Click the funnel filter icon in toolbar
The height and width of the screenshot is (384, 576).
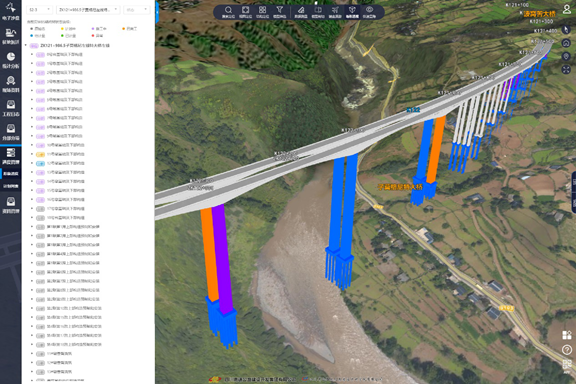pos(280,10)
